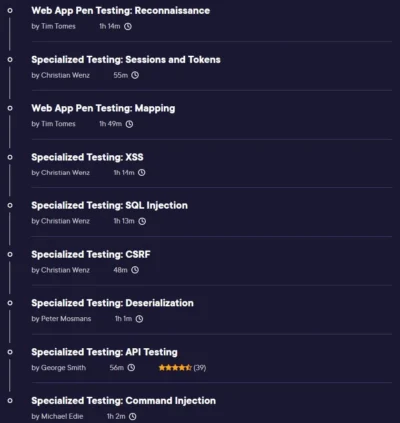This screenshot has width=400, height=423.
Task: Open Specialized Testing: XSS course
Action: (87, 157)
